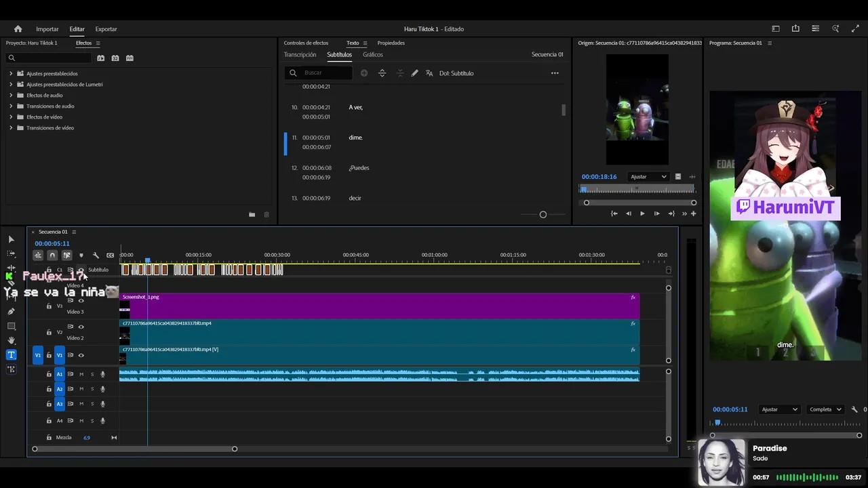Click the trash delete icon in Efectos panel
Image resolution: width=868 pixels, height=488 pixels.
267,215
